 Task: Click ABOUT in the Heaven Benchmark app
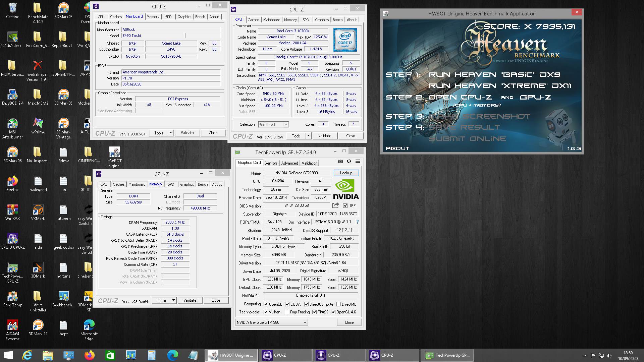[x=397, y=148]
